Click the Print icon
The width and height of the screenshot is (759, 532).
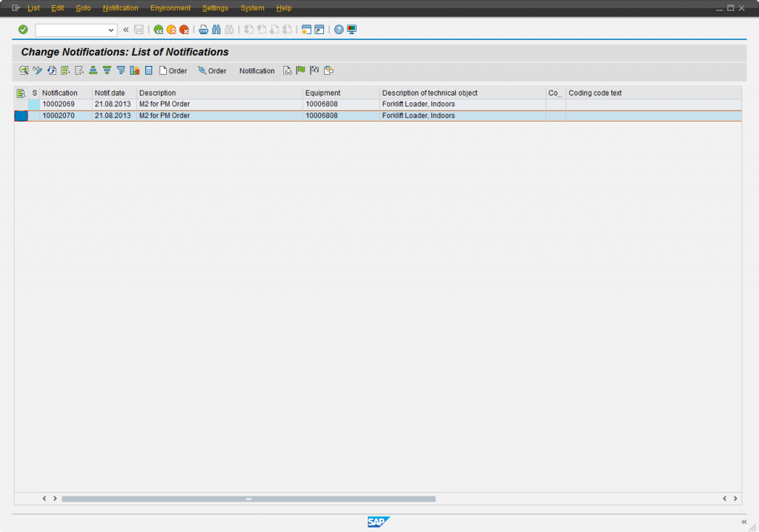[x=203, y=30]
